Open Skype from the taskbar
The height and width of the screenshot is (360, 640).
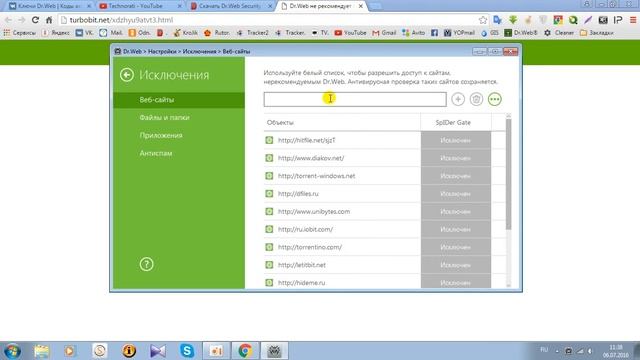pyautogui.click(x=187, y=351)
